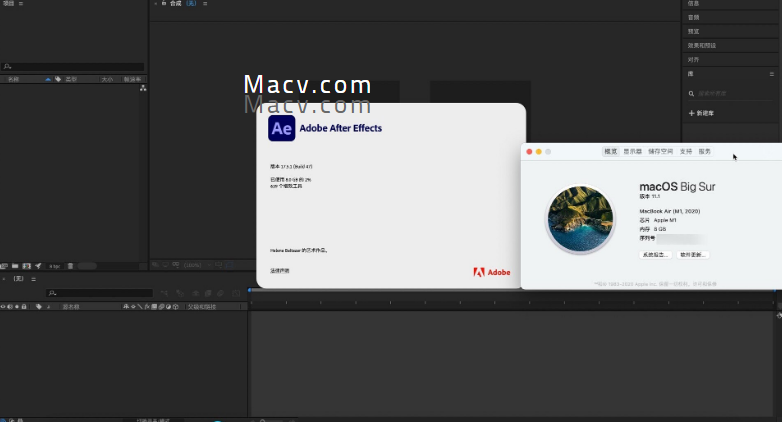Click the video eye column header in timeline
The width and height of the screenshot is (782, 422).
click(3, 307)
